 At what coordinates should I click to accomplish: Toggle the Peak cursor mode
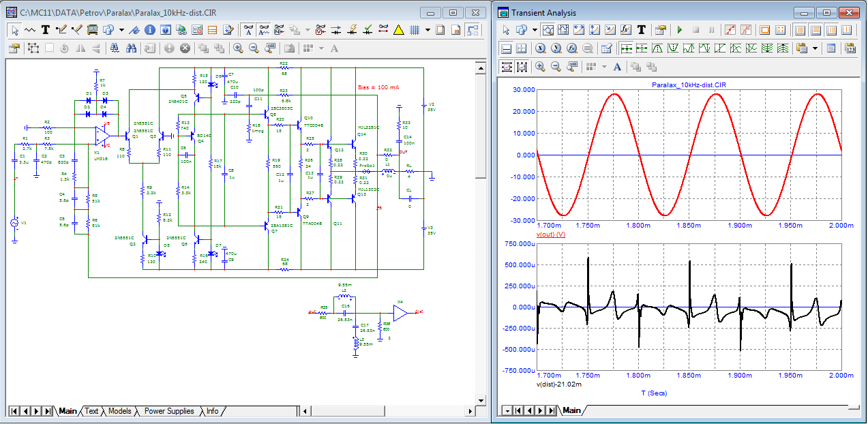(659, 48)
